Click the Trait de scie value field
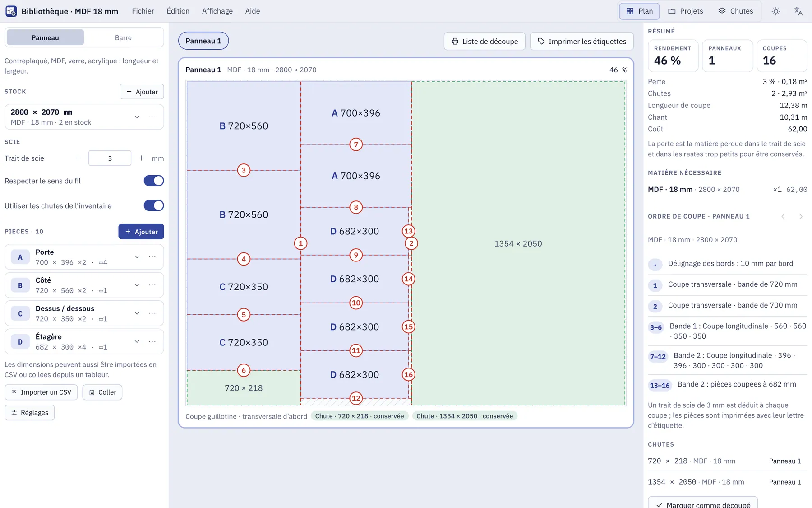 (x=110, y=158)
